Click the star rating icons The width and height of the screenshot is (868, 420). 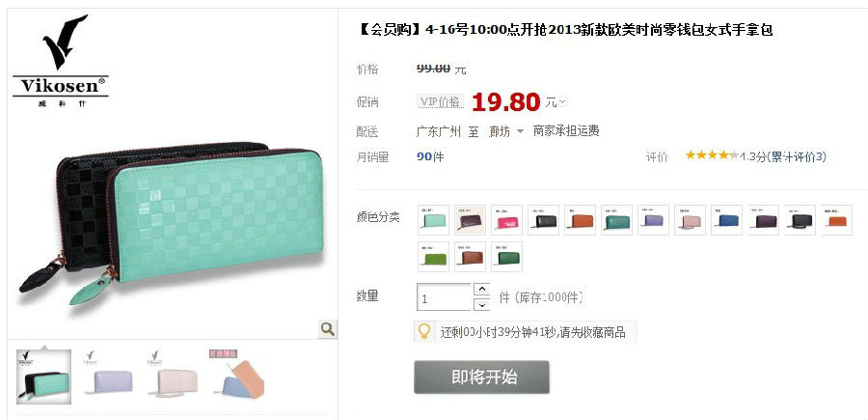[x=712, y=155]
